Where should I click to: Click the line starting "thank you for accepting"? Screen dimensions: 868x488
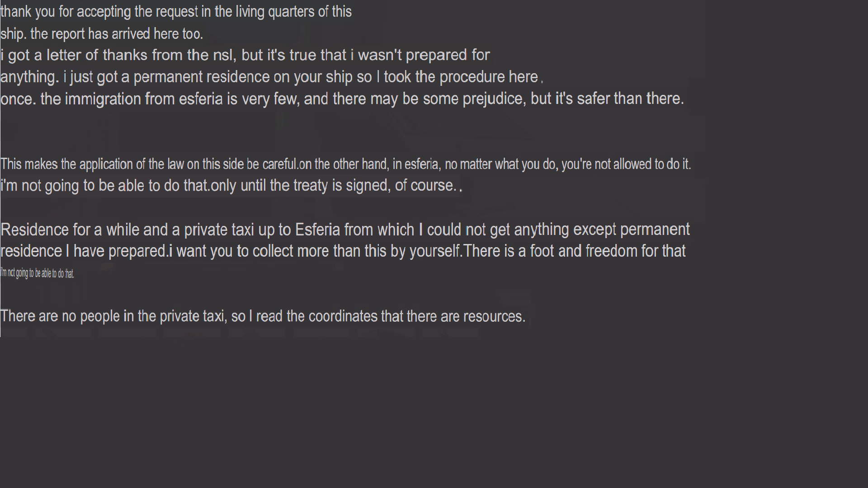click(x=176, y=12)
